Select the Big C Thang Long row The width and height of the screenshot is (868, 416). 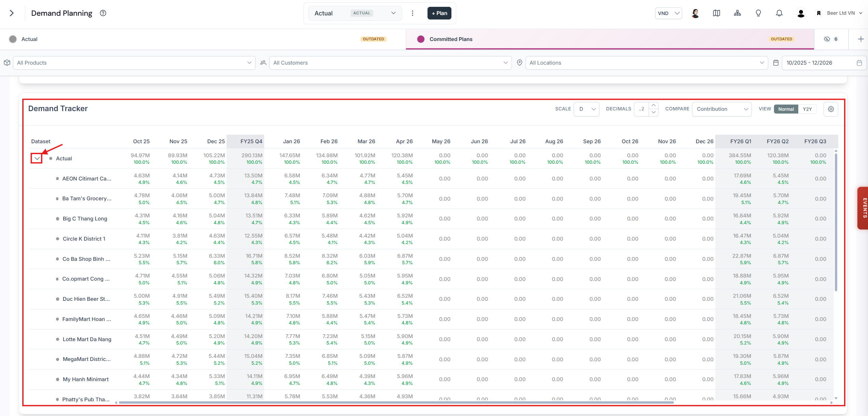pos(431,219)
